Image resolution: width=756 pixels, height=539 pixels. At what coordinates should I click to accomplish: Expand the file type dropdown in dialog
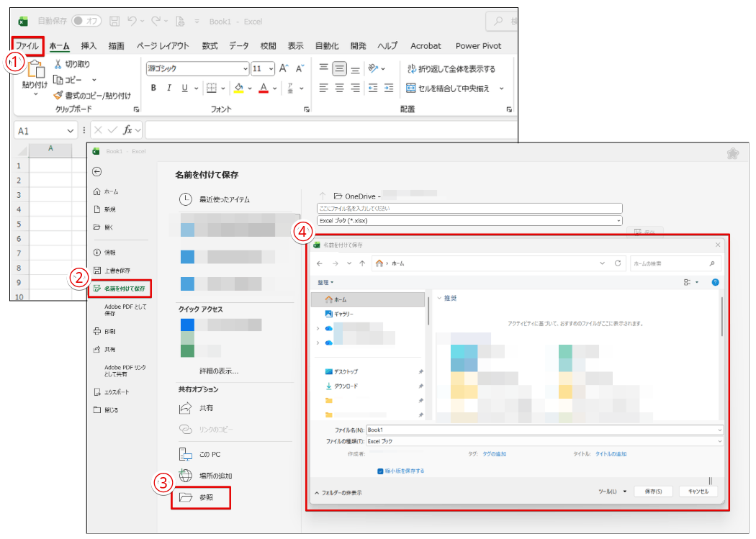(719, 441)
